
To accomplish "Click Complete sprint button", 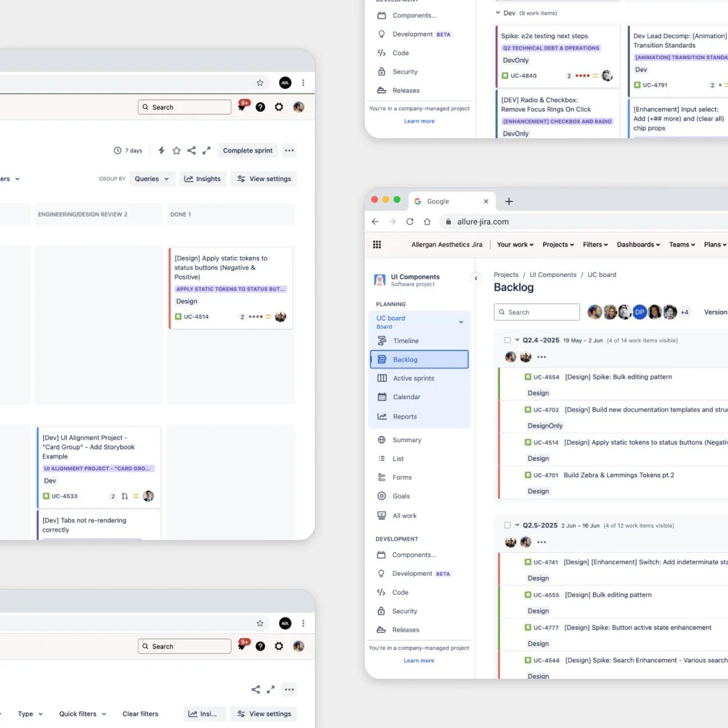I will pyautogui.click(x=247, y=150).
